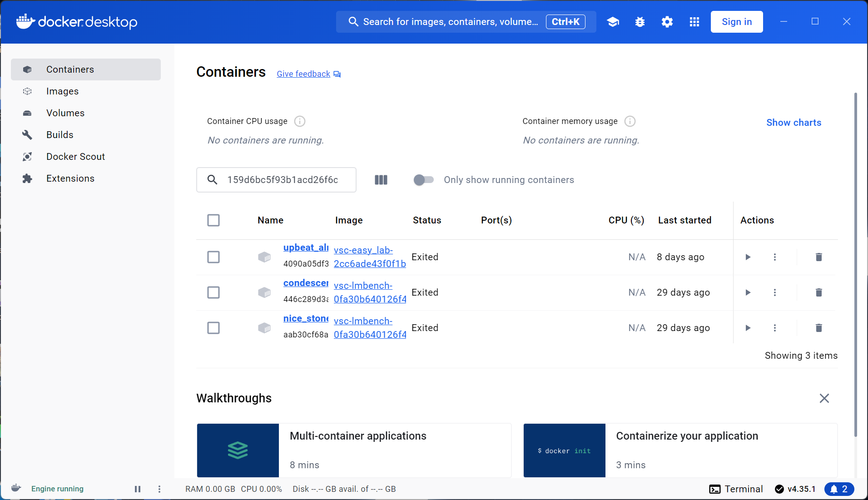Start the nice_stone container

pyautogui.click(x=748, y=328)
